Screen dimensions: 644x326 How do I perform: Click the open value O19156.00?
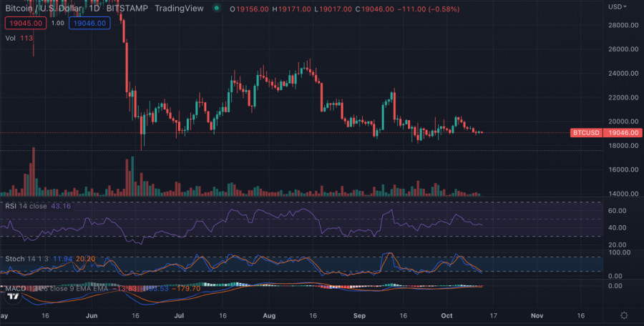pos(249,9)
